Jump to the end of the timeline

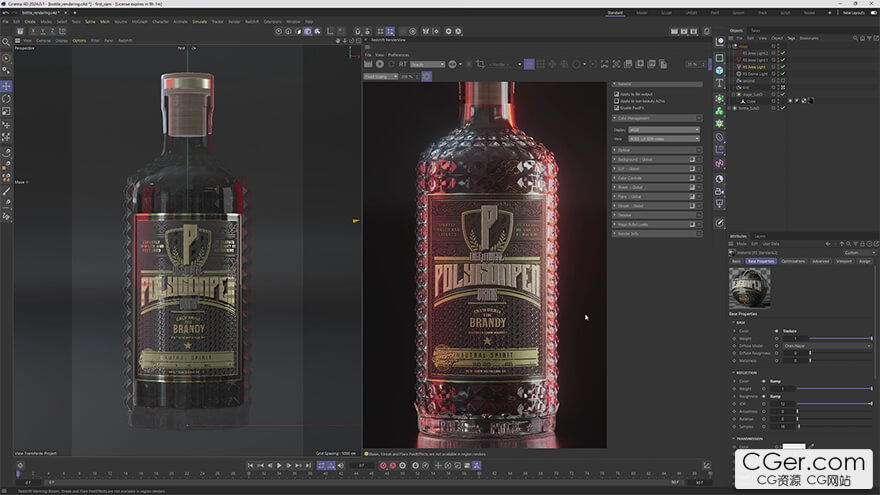308,465
